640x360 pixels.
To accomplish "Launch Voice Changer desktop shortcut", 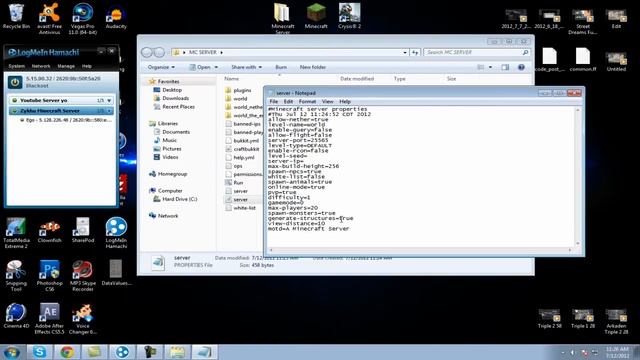I will 82,318.
